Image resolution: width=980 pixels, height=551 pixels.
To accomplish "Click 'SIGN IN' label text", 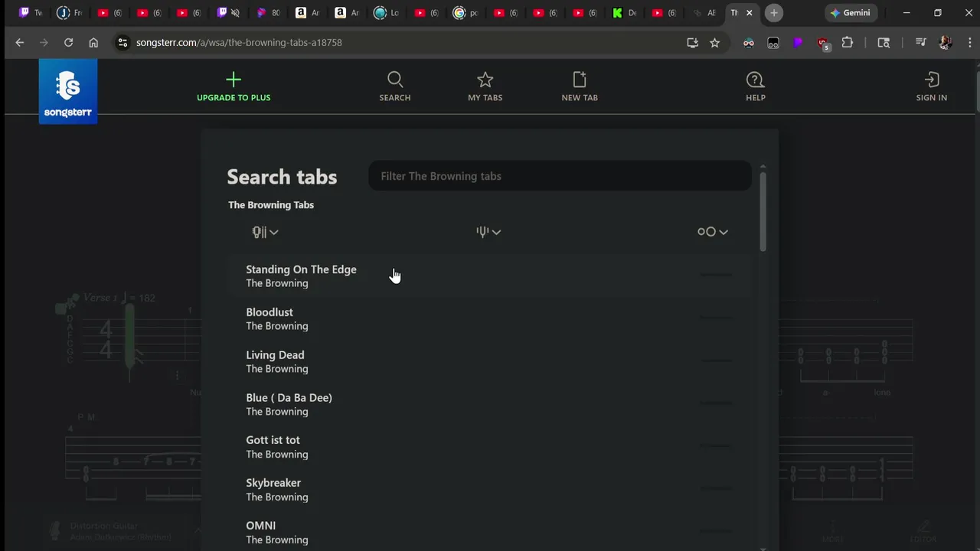I will pos(932,98).
